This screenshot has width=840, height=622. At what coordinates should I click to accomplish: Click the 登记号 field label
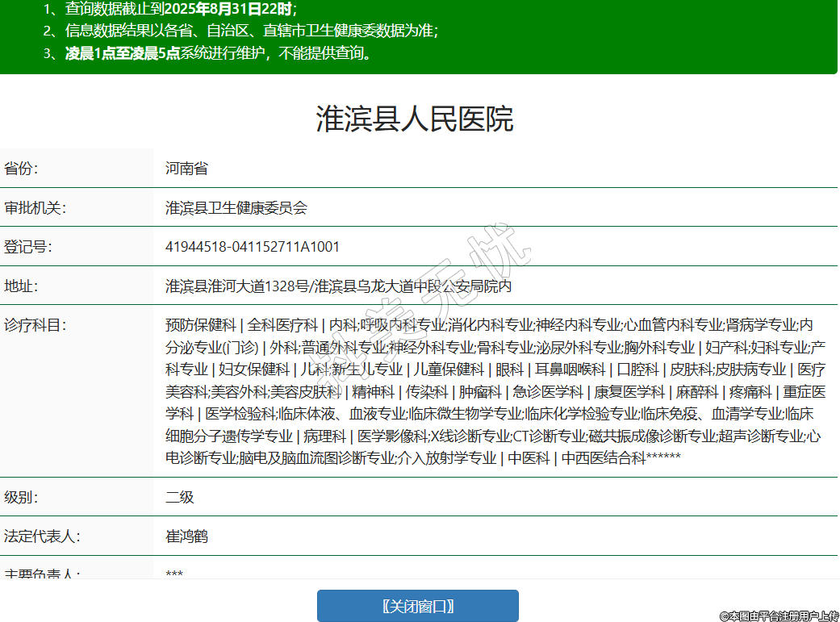click(x=28, y=246)
